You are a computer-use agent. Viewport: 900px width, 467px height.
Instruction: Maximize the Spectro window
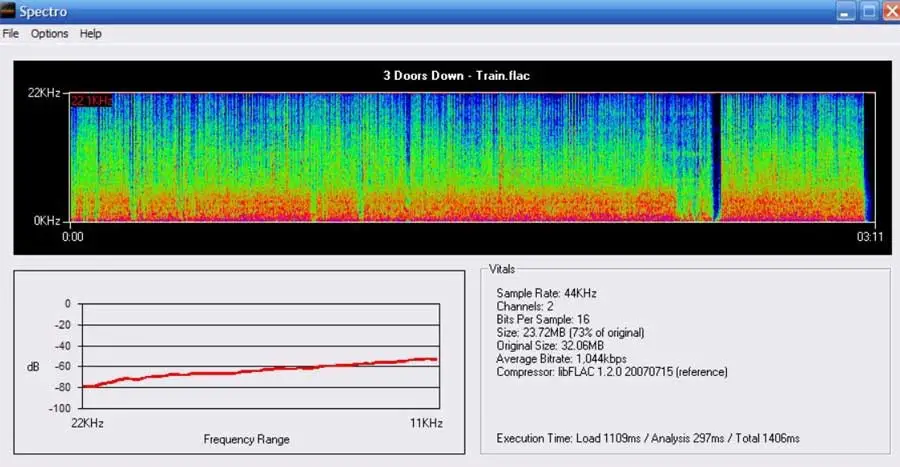click(x=868, y=11)
